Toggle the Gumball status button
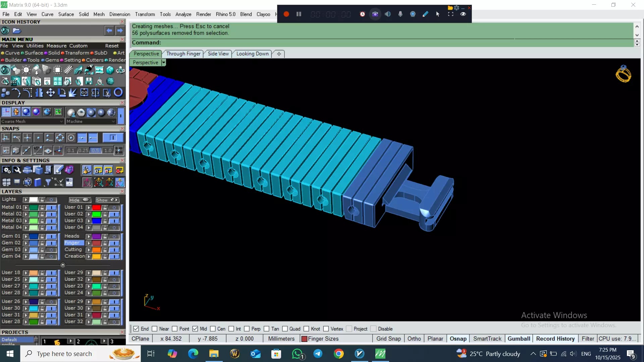644x362 pixels. (519, 339)
